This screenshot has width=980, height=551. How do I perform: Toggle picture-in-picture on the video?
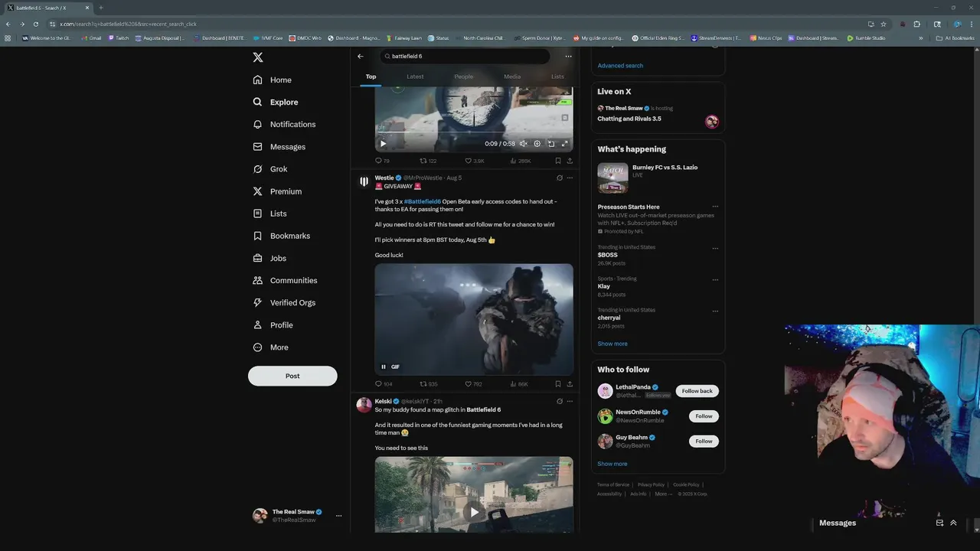[x=551, y=143]
